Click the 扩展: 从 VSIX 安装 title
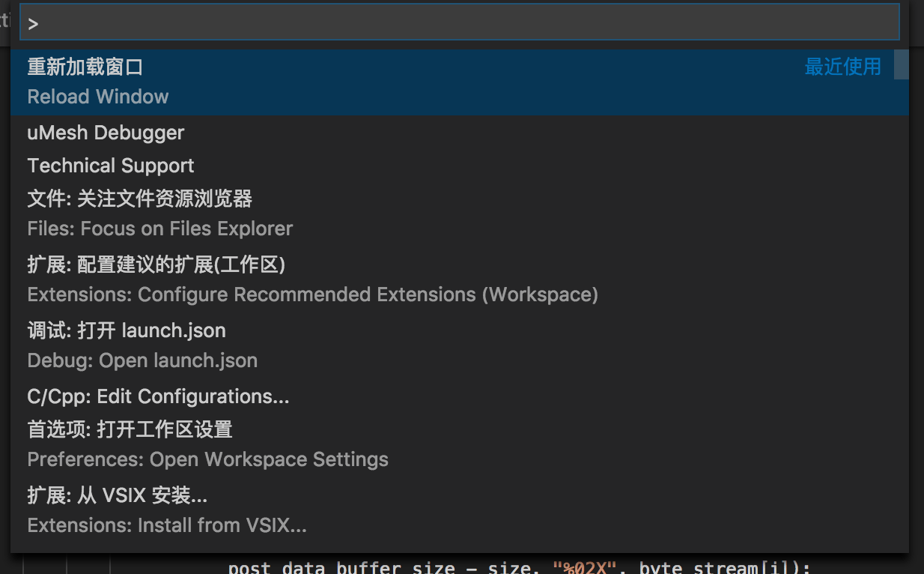This screenshot has width=924, height=574. coord(118,495)
